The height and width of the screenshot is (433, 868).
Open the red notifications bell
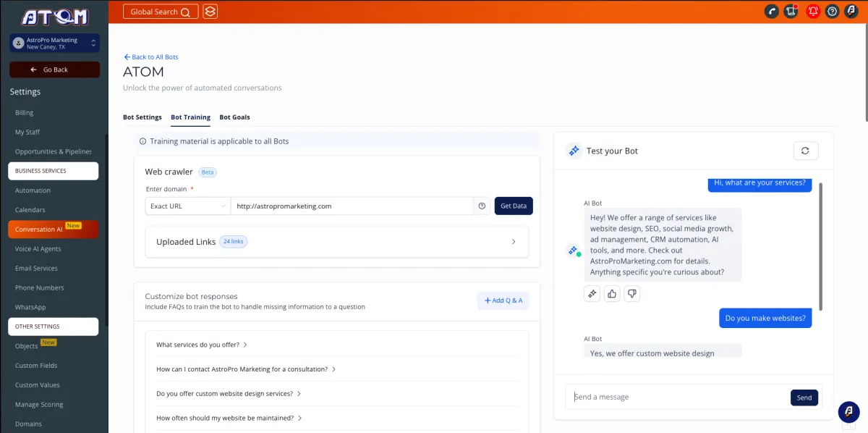(x=812, y=12)
